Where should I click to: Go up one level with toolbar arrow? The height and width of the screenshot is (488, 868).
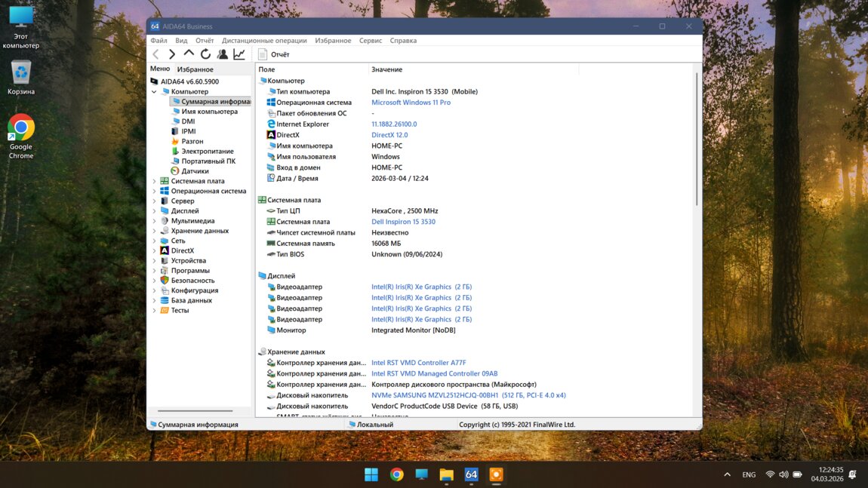pos(189,54)
